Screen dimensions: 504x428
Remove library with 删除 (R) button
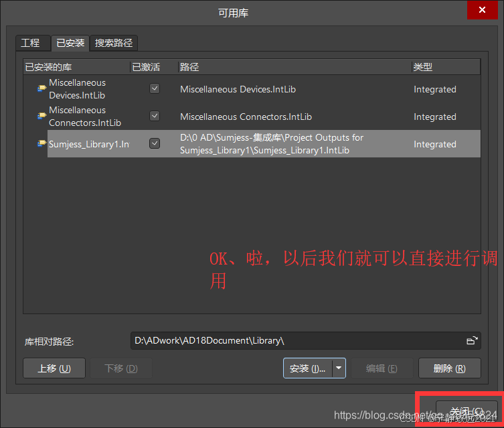point(450,368)
